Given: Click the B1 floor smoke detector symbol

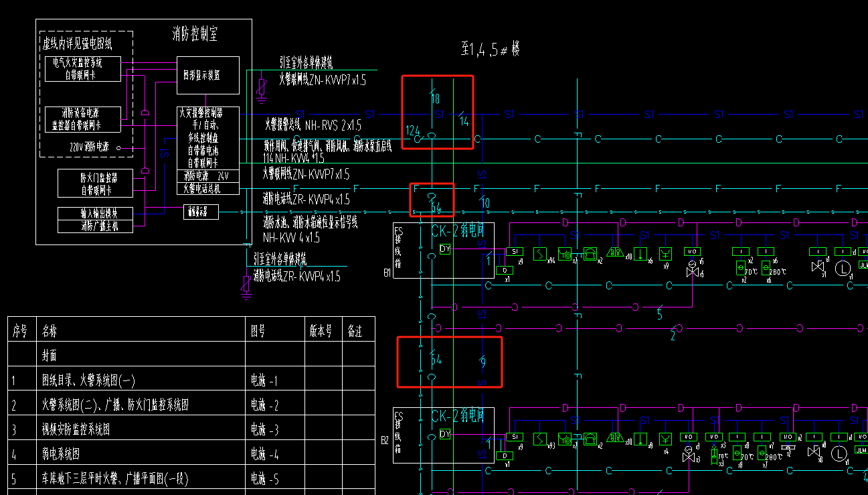Looking at the screenshot, I should (540, 254).
